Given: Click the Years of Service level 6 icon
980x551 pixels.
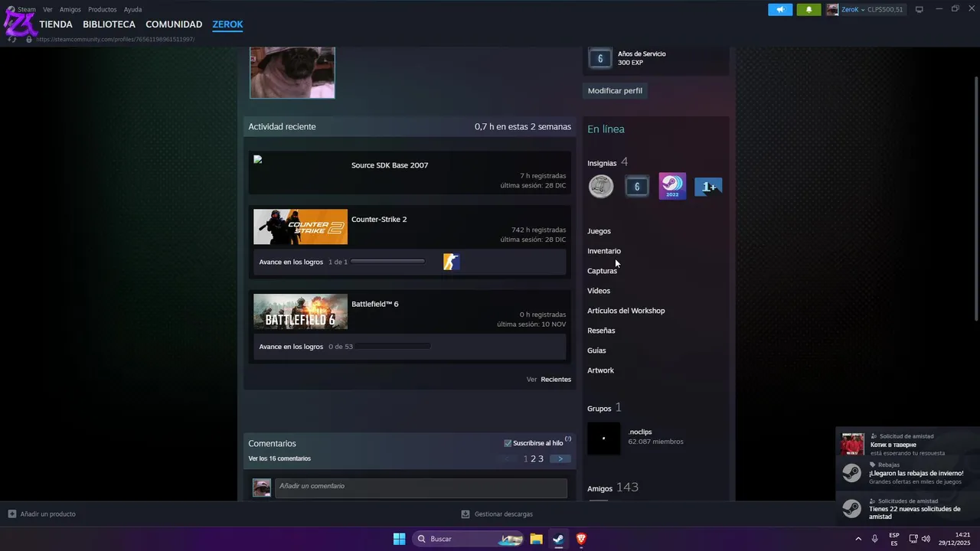Looking at the screenshot, I should click(x=600, y=58).
